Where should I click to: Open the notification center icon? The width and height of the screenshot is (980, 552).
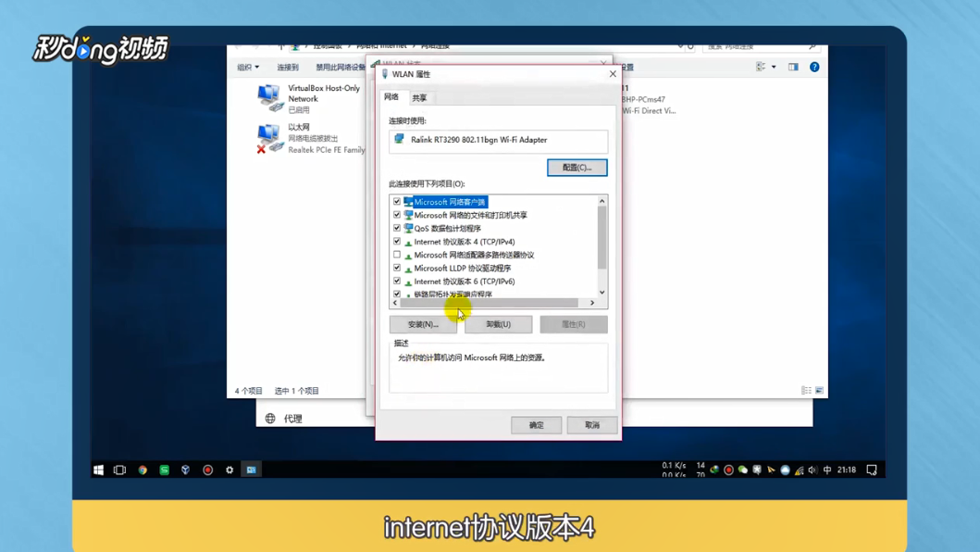click(x=872, y=470)
